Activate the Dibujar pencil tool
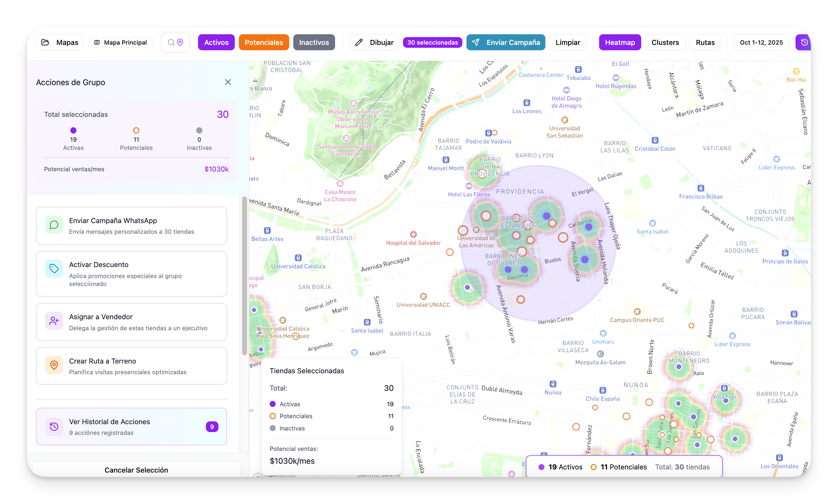This screenshot has width=838, height=504. 374,42
